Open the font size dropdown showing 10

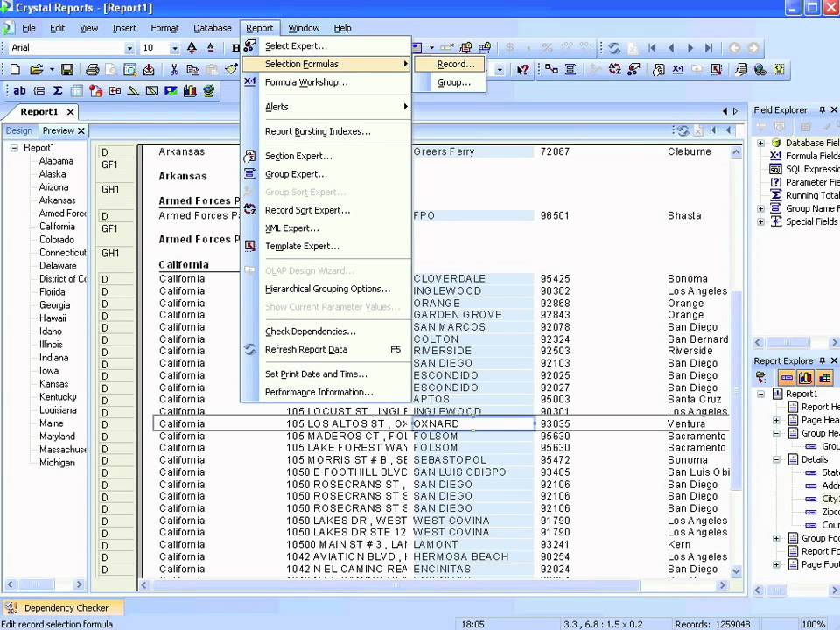[x=175, y=48]
